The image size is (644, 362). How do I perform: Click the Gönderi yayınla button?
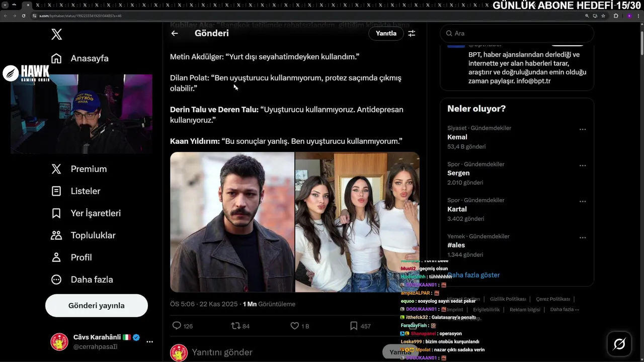(97, 306)
